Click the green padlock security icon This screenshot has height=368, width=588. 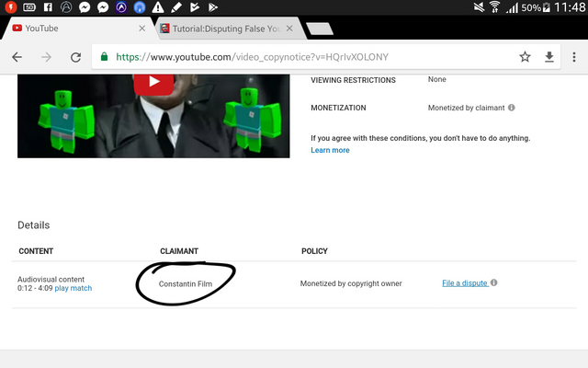point(104,57)
